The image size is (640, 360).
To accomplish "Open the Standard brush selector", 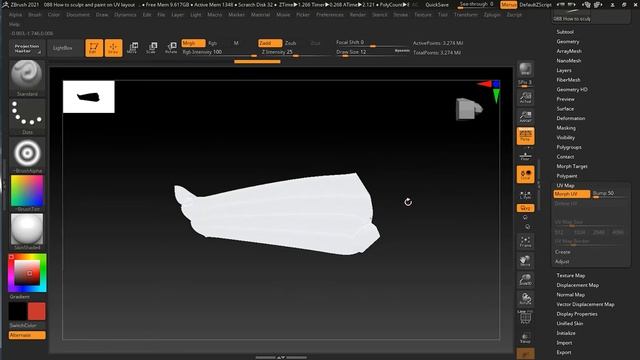I will (27, 78).
